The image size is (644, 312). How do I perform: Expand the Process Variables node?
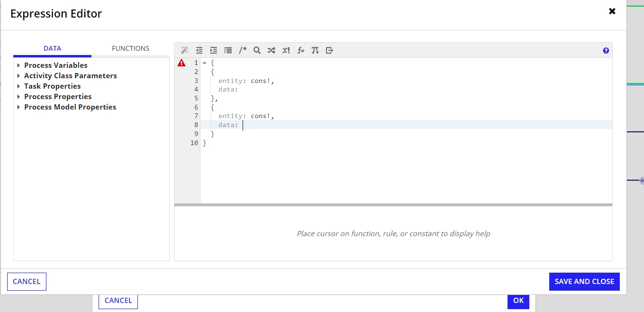coord(18,65)
